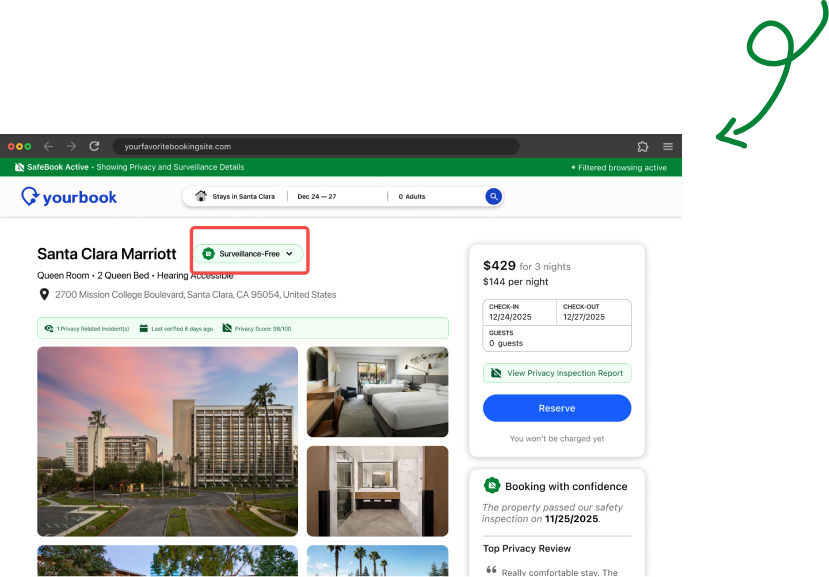Click the map pin icon beside the address

coord(44,295)
